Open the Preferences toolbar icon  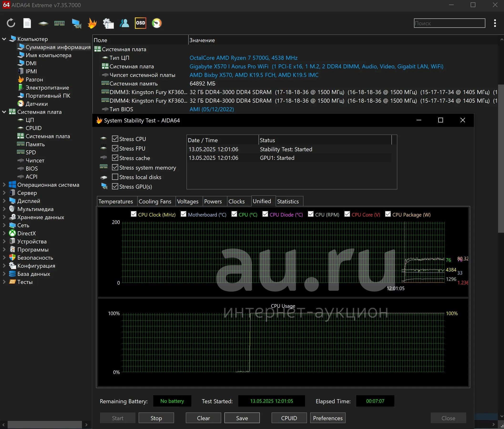108,23
